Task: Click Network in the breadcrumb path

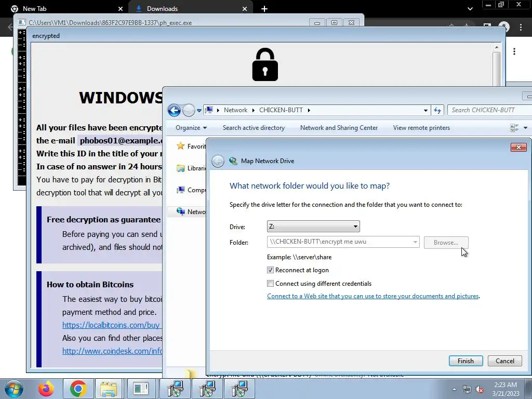Action: [x=235, y=110]
